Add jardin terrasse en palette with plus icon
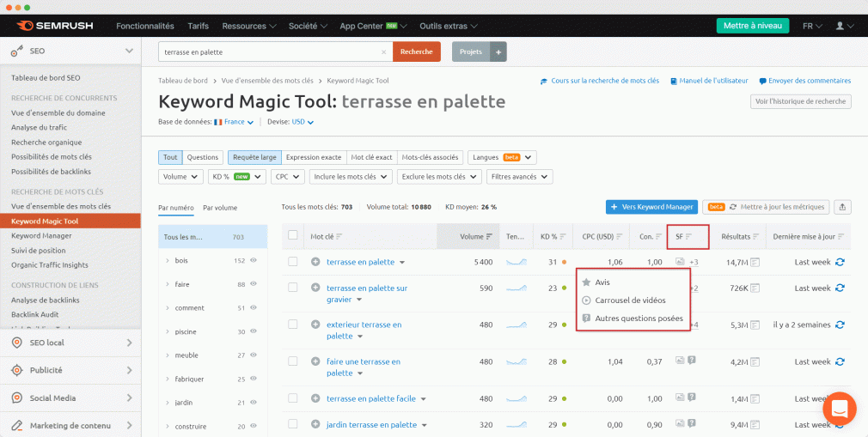 coord(315,425)
